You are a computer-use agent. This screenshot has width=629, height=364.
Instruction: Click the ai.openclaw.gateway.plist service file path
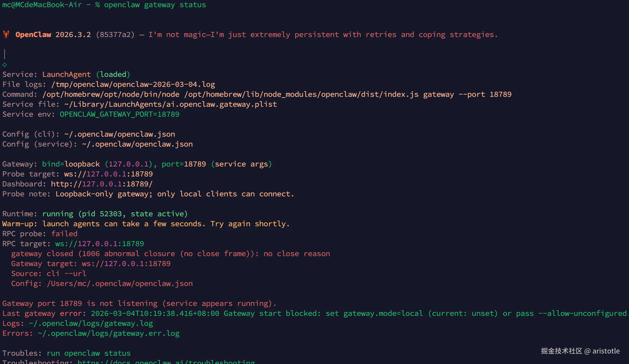[x=171, y=104]
